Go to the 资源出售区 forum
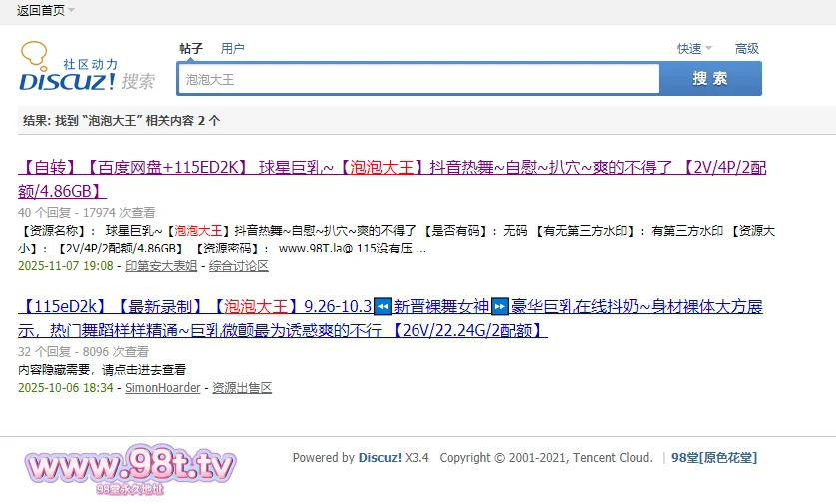836x504 pixels. click(242, 387)
